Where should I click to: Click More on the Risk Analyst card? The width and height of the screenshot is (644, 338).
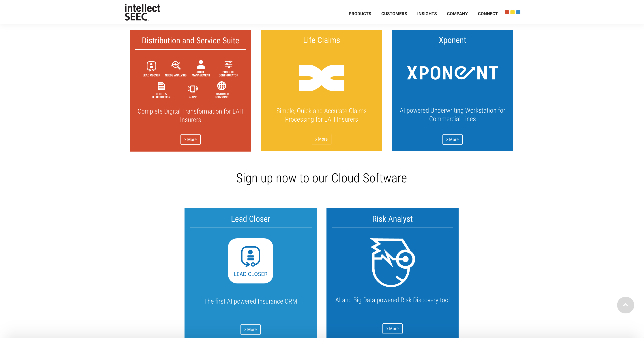(x=392, y=329)
